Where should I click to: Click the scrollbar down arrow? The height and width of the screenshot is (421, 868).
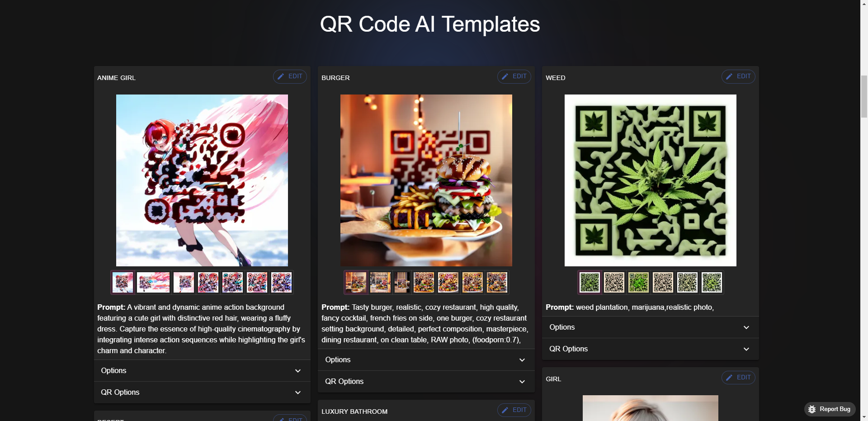(864, 417)
